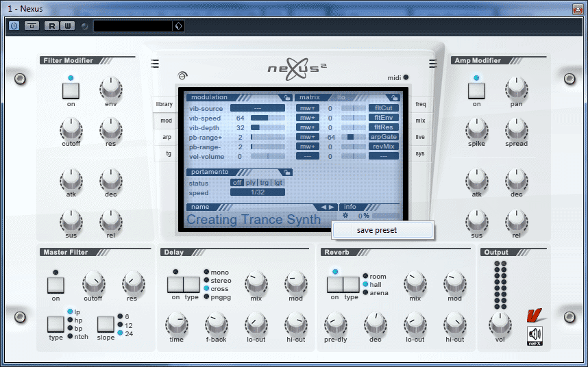Toggle the Filter Modifier on button

click(x=71, y=90)
